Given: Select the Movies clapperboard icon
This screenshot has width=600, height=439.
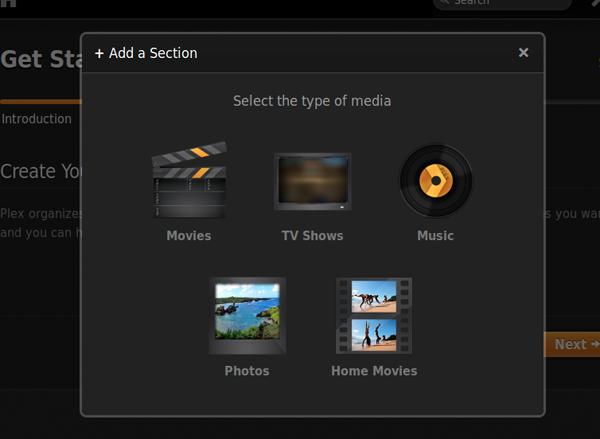Looking at the screenshot, I should [x=189, y=182].
